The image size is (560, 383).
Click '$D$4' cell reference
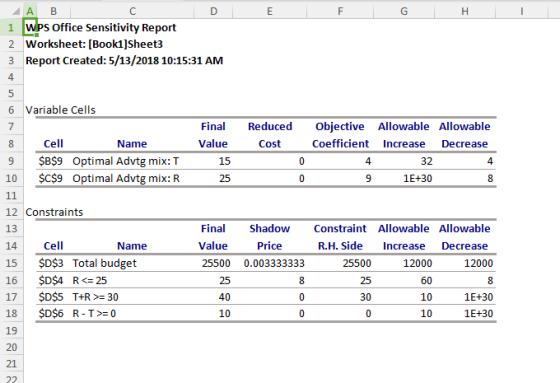[51, 280]
